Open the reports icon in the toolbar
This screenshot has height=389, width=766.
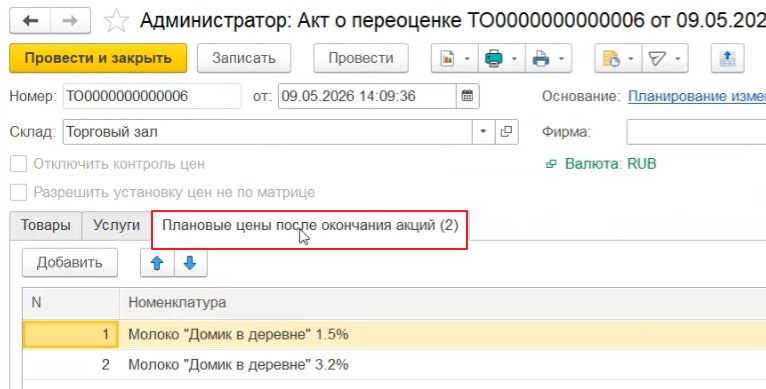pyautogui.click(x=447, y=59)
